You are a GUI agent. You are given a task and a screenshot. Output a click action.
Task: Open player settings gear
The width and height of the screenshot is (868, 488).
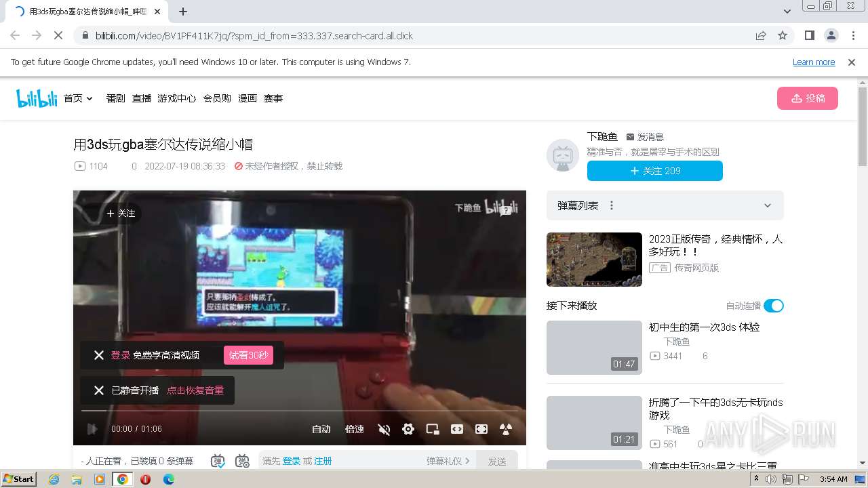pyautogui.click(x=408, y=429)
